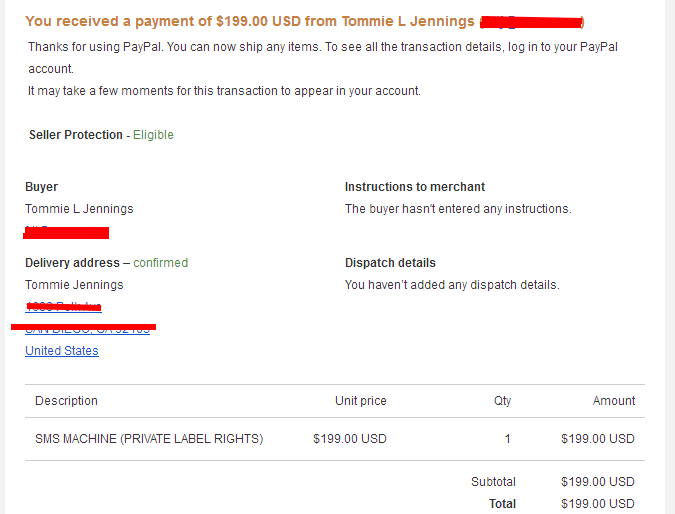The width and height of the screenshot is (675, 514).
Task: Click the Delivery address heading
Action: click(72, 263)
